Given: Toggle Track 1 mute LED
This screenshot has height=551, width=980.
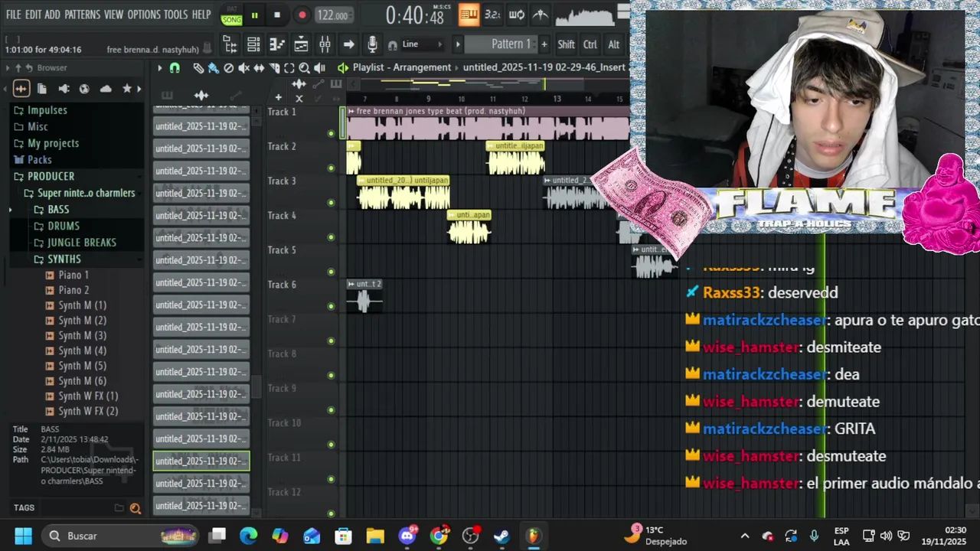Looking at the screenshot, I should tap(331, 133).
